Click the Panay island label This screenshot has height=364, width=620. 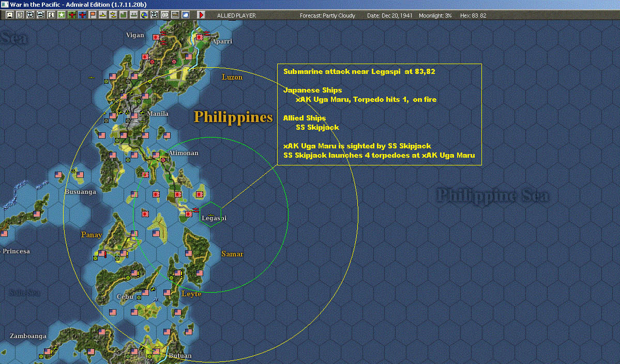(x=92, y=235)
